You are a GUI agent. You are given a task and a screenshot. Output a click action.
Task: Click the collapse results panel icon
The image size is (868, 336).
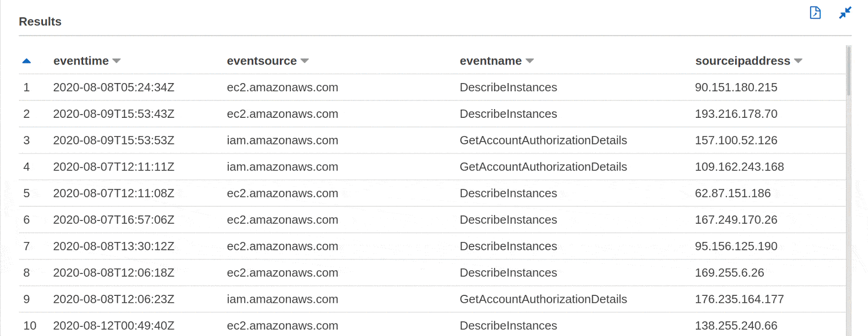(x=845, y=12)
